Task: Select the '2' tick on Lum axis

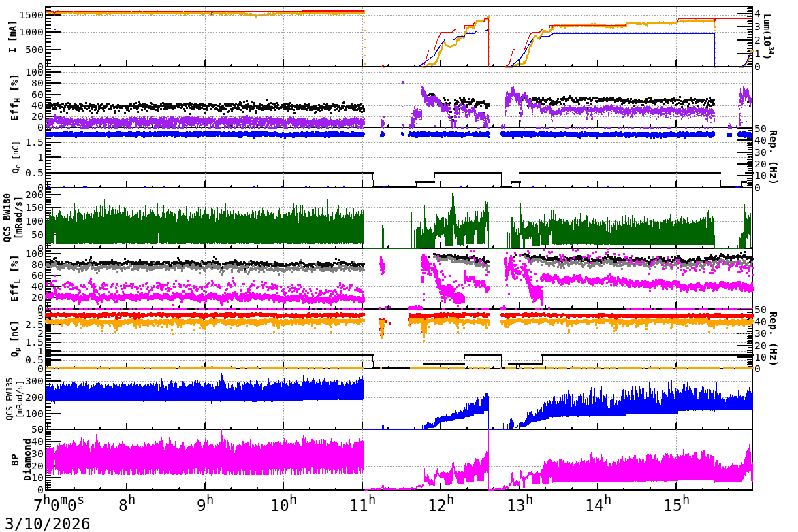Action: point(758,40)
